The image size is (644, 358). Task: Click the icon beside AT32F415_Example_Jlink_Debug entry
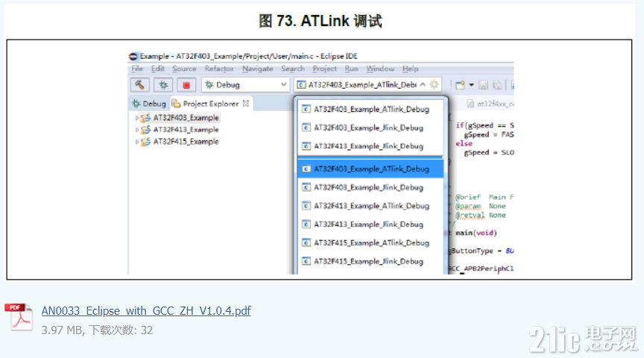[x=306, y=261]
